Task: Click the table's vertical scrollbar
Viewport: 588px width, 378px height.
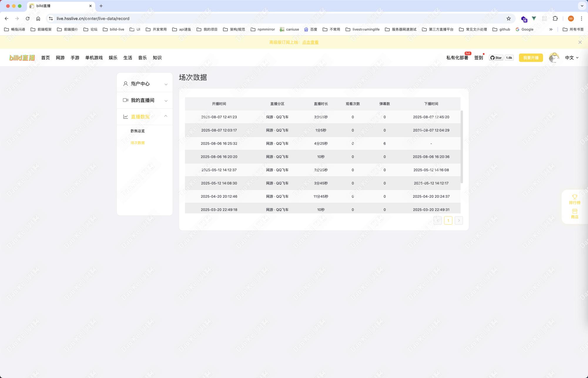Action: point(462,146)
